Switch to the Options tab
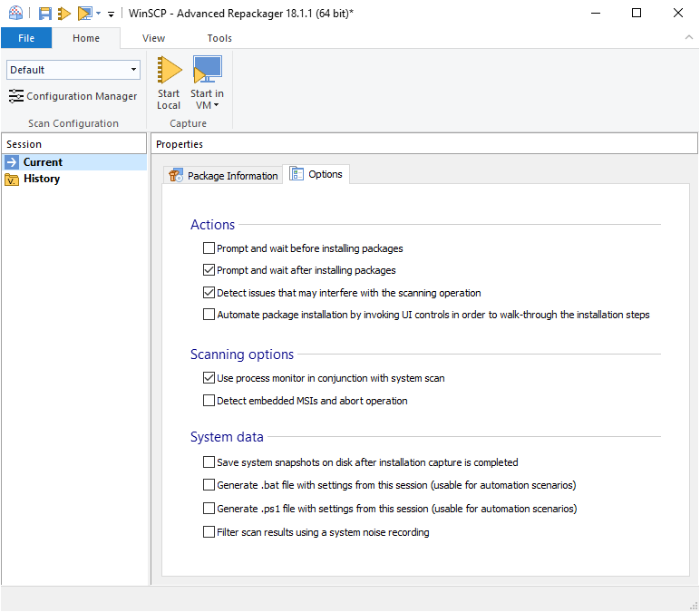 click(x=316, y=174)
